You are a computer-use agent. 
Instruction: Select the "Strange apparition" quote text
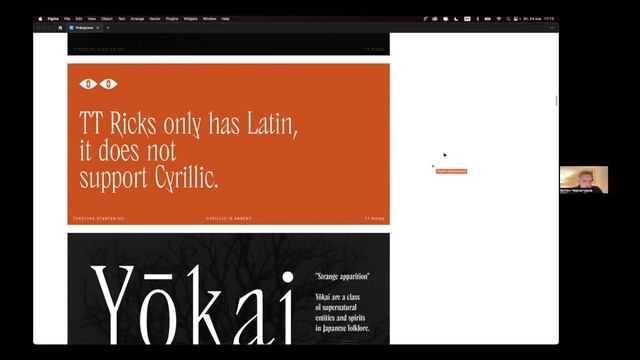click(x=342, y=276)
